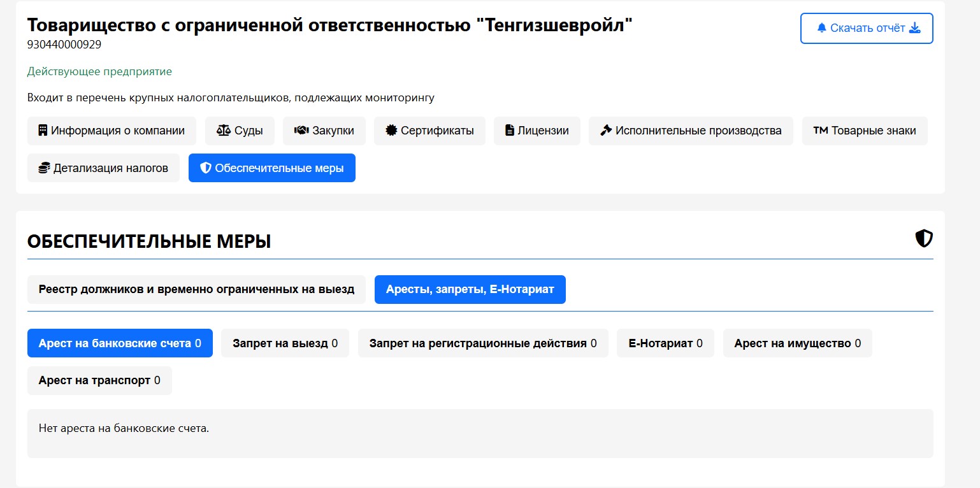Viewport: 980px width, 488px height.
Task: Click the building icon beside Информация о компании
Action: [x=43, y=131]
